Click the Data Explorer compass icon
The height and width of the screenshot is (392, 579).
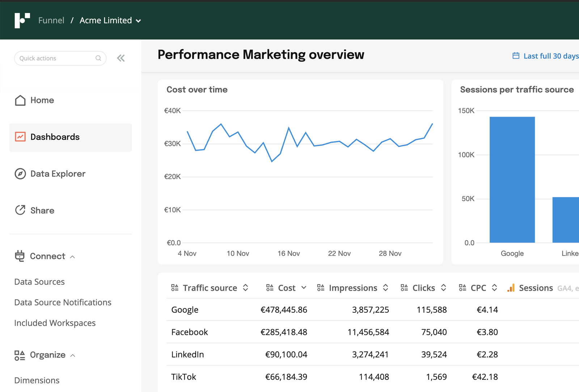click(20, 174)
